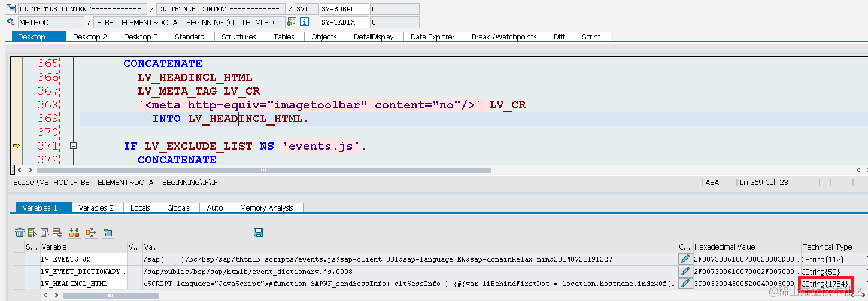Open the Break./Watchpoints tab
The height and width of the screenshot is (301, 868).
tap(504, 37)
